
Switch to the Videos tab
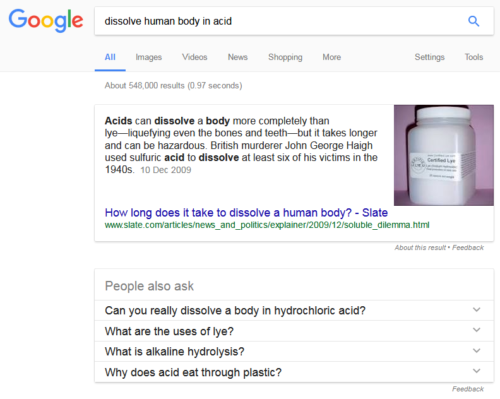[x=195, y=57]
